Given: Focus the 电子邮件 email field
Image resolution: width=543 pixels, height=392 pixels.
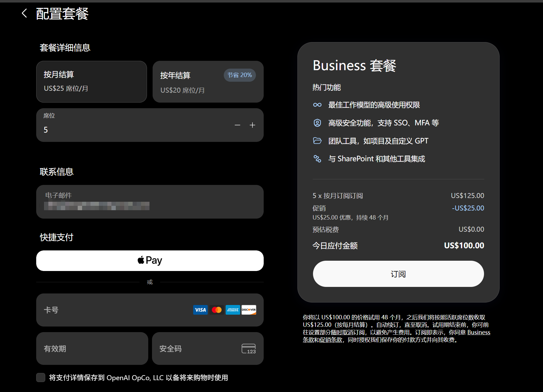Looking at the screenshot, I should [x=150, y=202].
